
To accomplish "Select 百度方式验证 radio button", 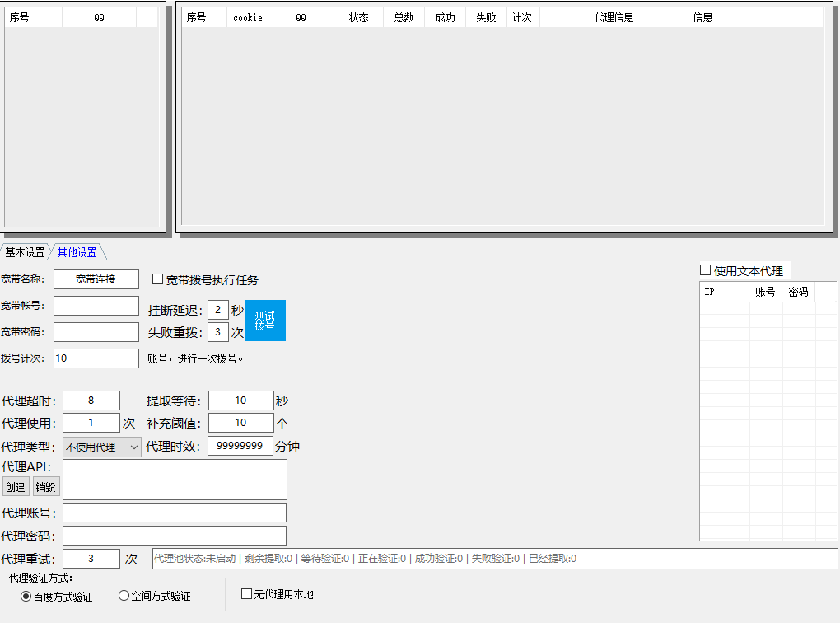I will point(26,596).
